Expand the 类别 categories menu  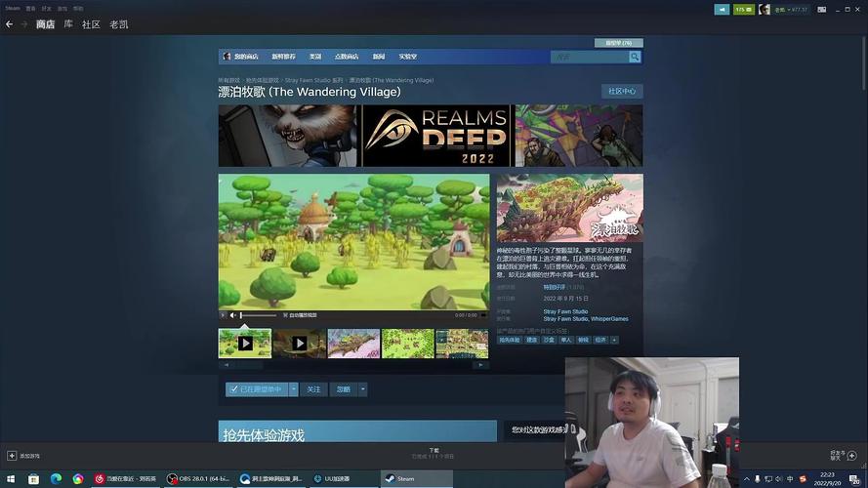point(315,57)
